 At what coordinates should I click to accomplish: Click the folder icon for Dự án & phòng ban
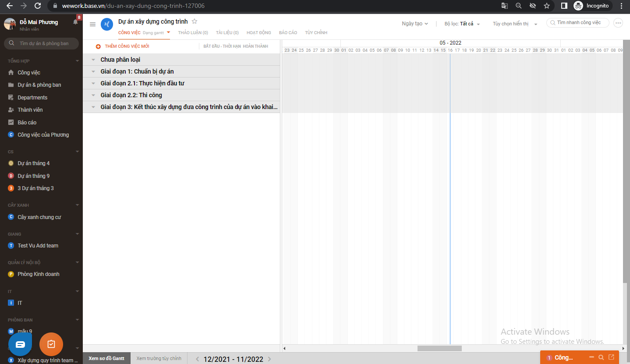click(11, 85)
